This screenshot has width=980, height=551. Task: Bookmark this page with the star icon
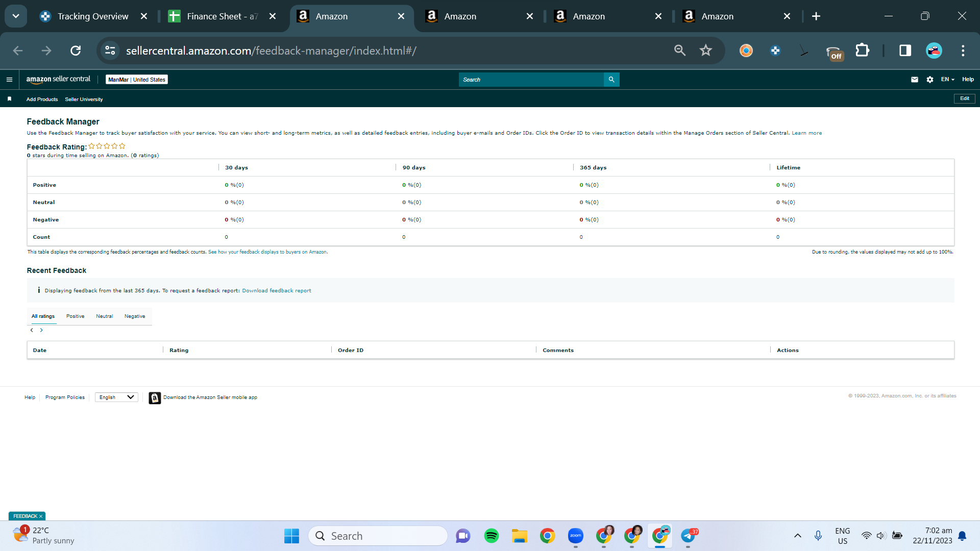(x=706, y=50)
